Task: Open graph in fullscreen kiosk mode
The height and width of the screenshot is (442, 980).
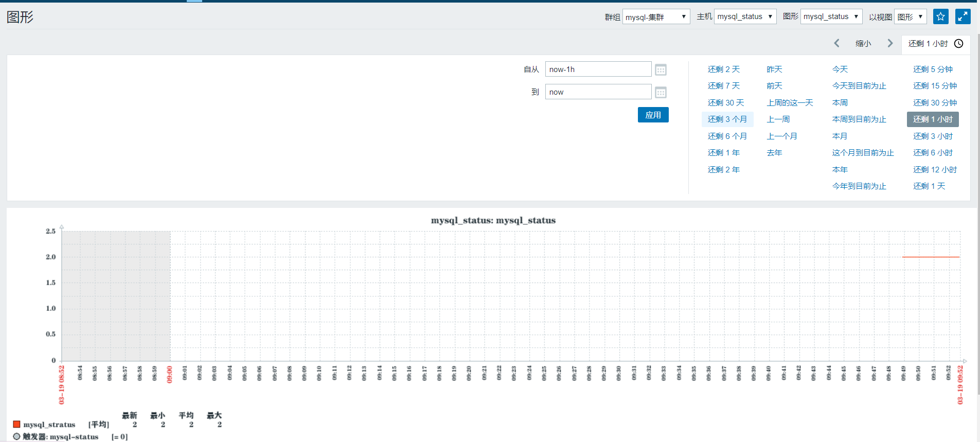Action: click(x=963, y=16)
